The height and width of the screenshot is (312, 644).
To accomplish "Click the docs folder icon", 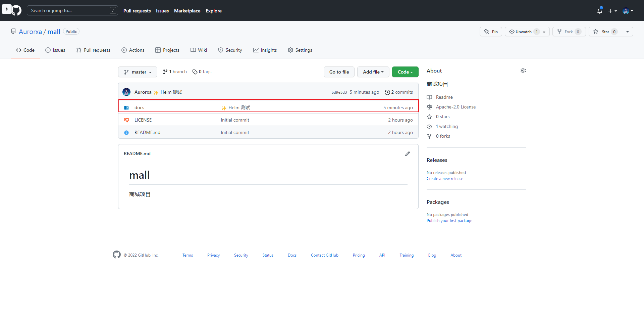I will pos(126,108).
